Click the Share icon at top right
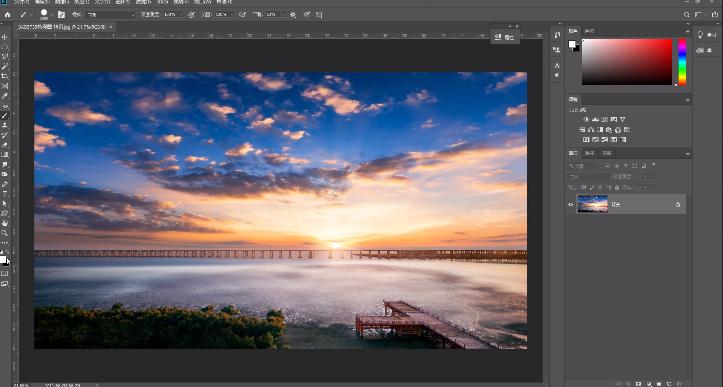This screenshot has width=723, height=387. pos(715,15)
